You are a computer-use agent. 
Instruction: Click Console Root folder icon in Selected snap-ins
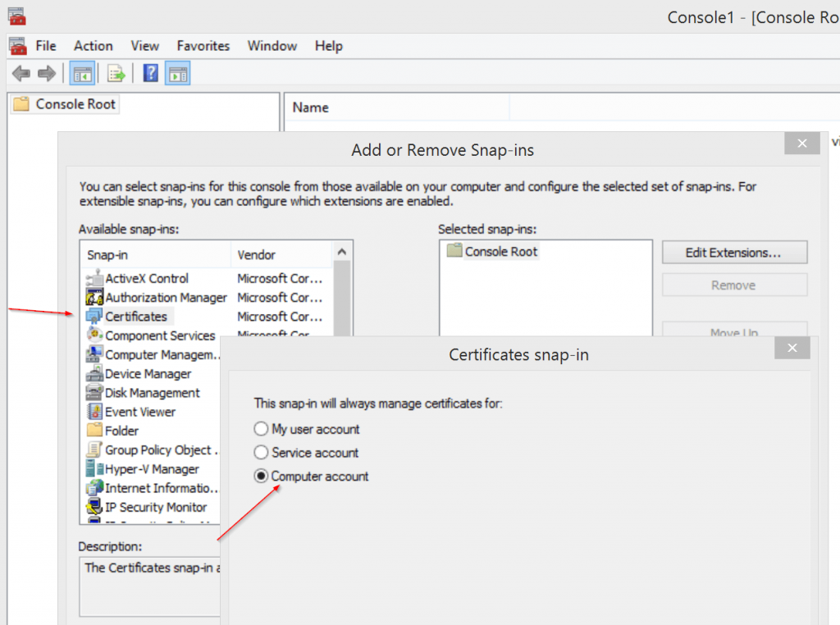pyautogui.click(x=454, y=251)
